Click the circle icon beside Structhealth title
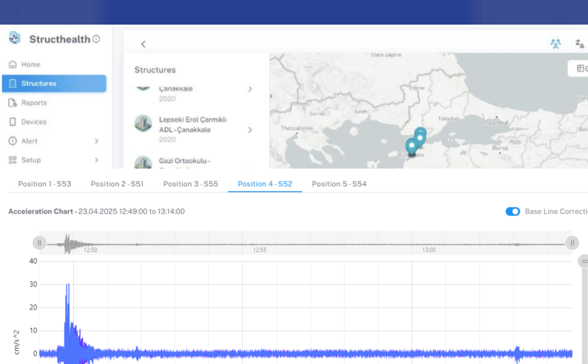 96,39
